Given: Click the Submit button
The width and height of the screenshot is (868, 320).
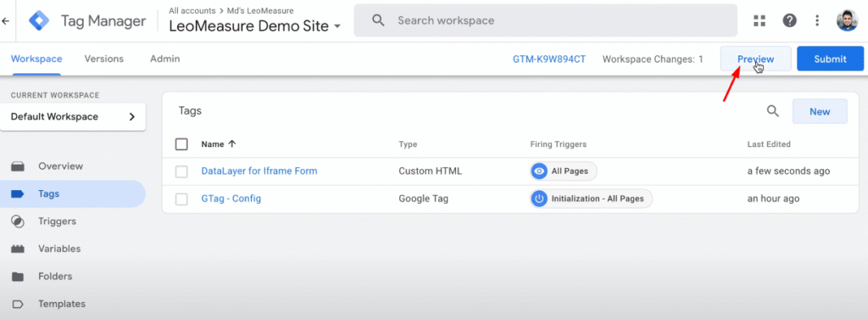Looking at the screenshot, I should click(831, 59).
